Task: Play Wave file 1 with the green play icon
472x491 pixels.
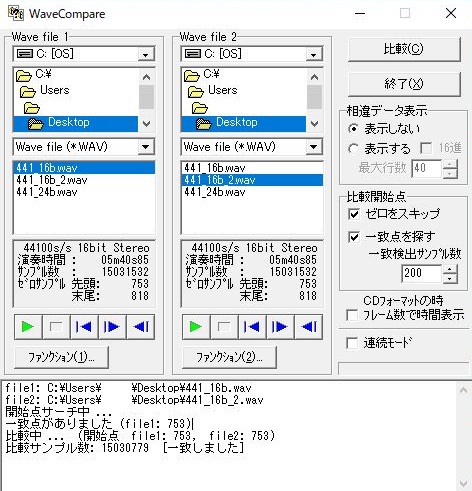Action: (28, 327)
